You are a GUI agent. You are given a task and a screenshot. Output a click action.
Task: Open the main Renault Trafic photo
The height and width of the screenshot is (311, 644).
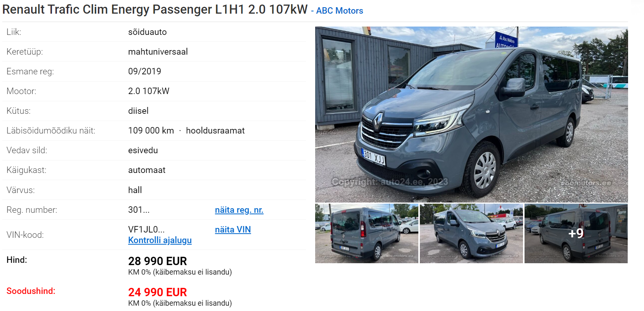click(x=471, y=114)
